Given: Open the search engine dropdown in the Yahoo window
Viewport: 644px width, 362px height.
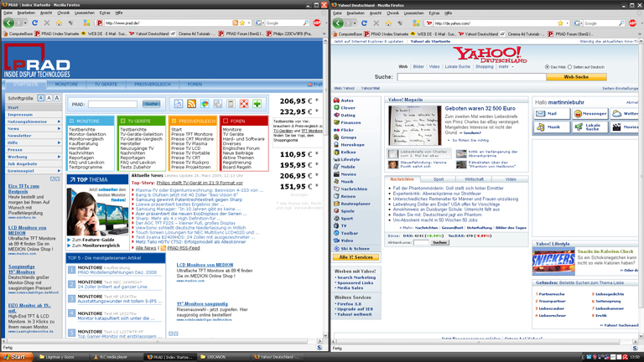Looking at the screenshot, I should click(579, 23).
